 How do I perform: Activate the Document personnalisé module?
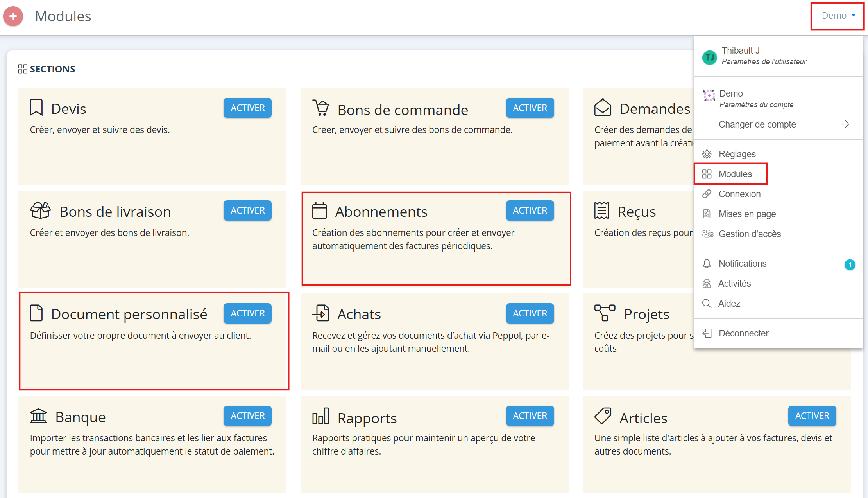click(247, 313)
